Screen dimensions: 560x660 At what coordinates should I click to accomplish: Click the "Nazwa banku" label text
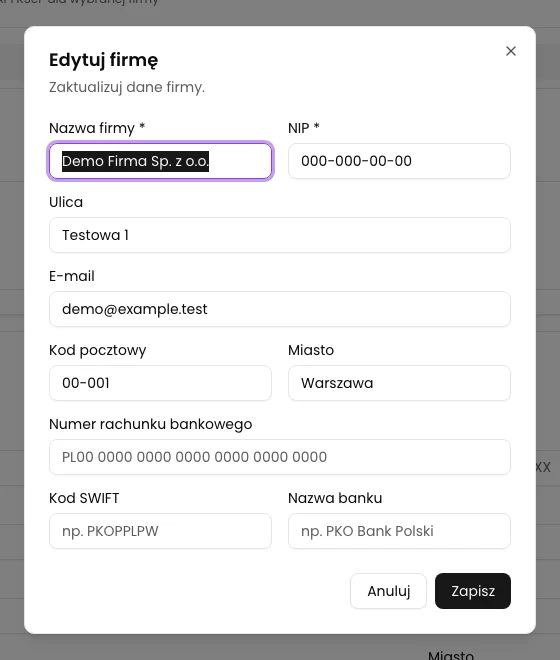pyautogui.click(x=335, y=498)
